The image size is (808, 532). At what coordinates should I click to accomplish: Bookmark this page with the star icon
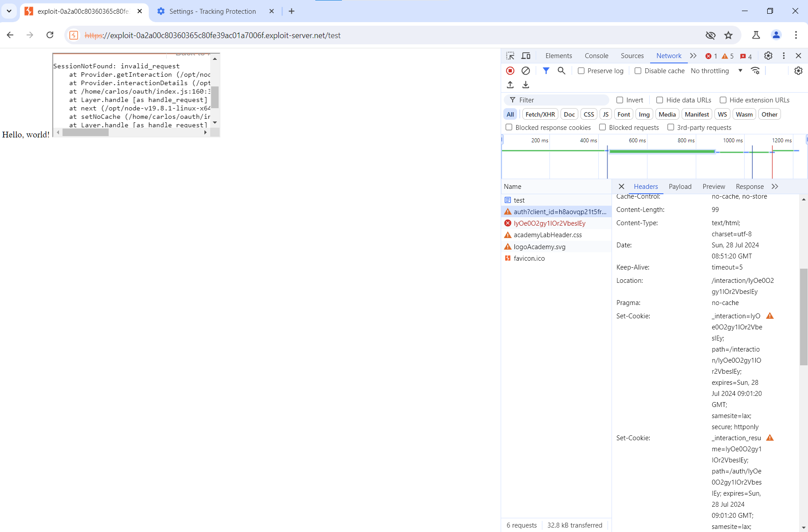(x=728, y=35)
